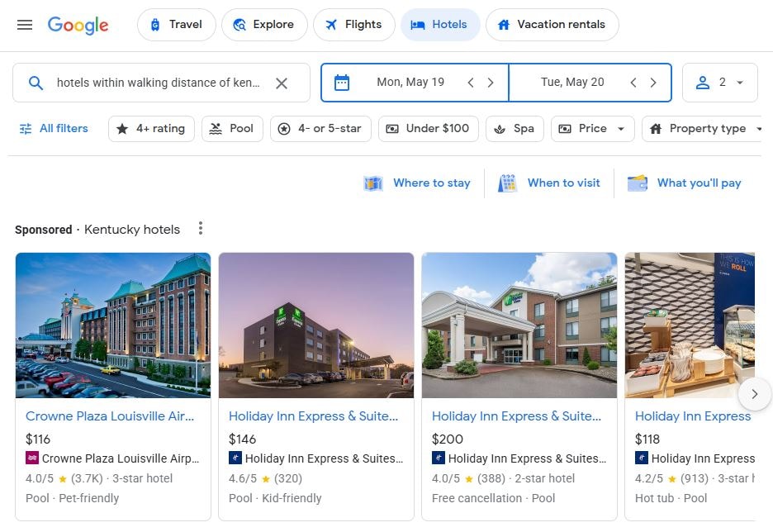Image resolution: width=773 pixels, height=532 pixels.
Task: Select the $116 price text
Action: 38,439
